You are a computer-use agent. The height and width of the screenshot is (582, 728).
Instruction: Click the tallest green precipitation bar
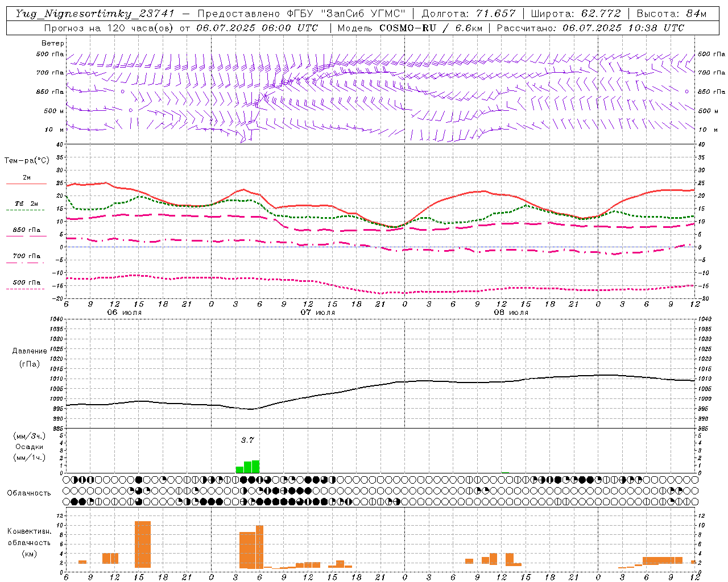255,467
